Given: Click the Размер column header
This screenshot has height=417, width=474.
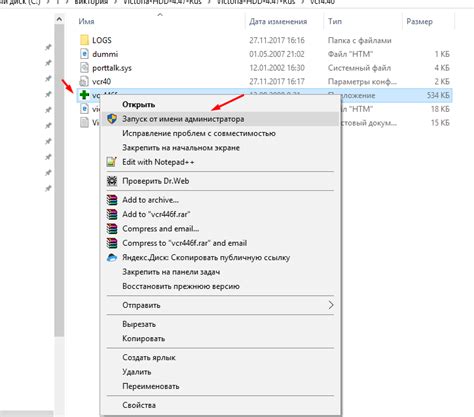Looking at the screenshot, I should pos(419,22).
